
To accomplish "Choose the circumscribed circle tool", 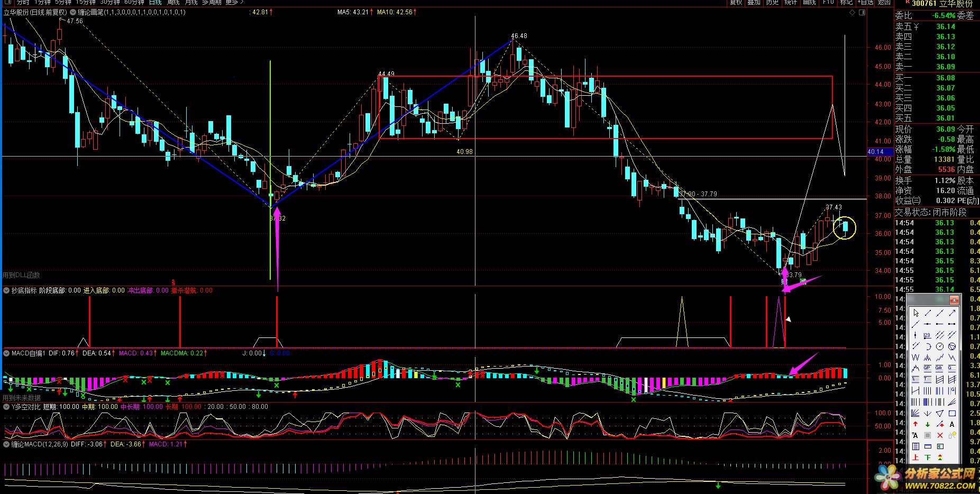I will coord(952,346).
